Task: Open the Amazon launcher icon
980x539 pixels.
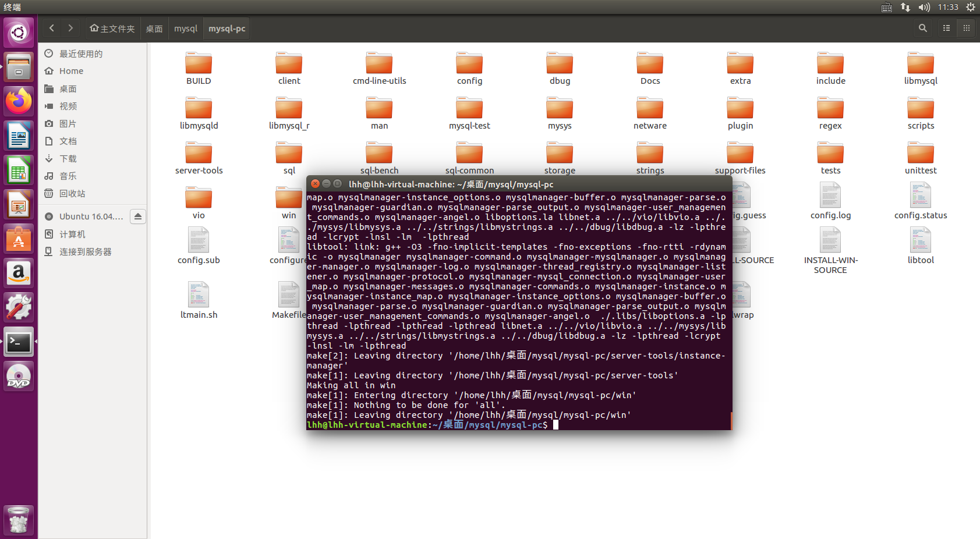Action: coord(19,273)
